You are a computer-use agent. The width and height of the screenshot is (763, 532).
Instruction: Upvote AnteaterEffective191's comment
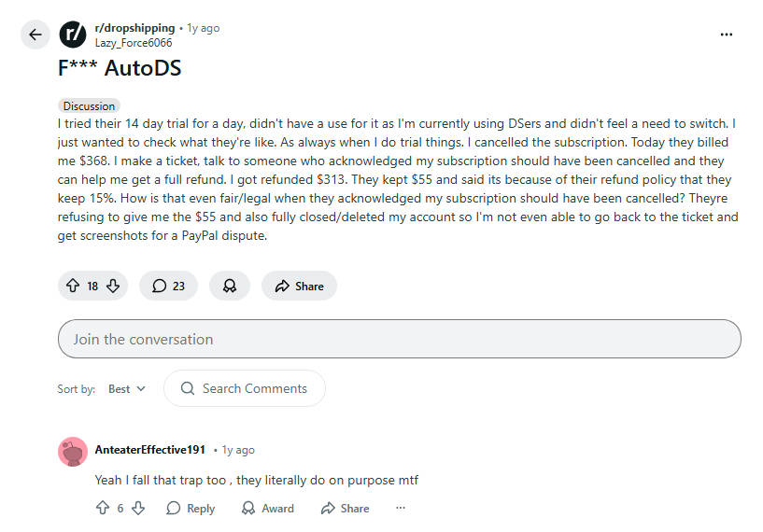pos(103,509)
